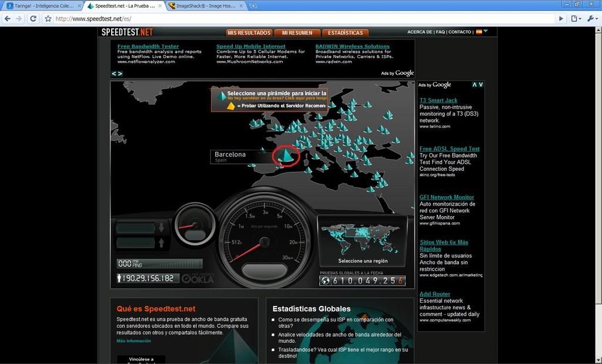
Task: Open Speed Up Mobile Internet ad
Action: [251, 46]
